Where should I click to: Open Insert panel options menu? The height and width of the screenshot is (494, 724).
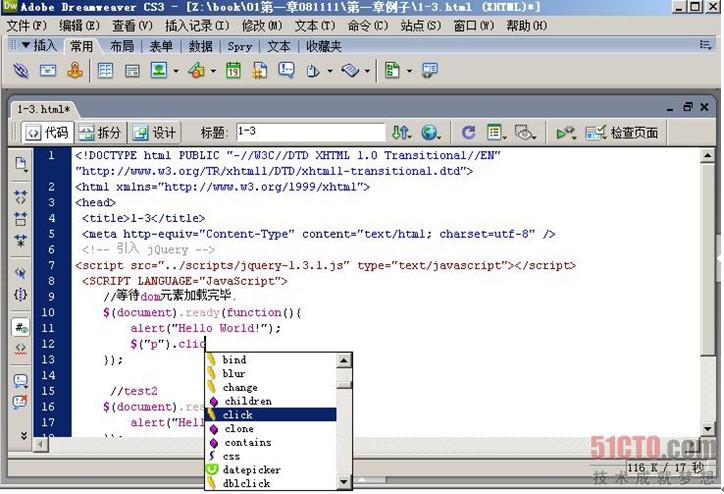(706, 45)
